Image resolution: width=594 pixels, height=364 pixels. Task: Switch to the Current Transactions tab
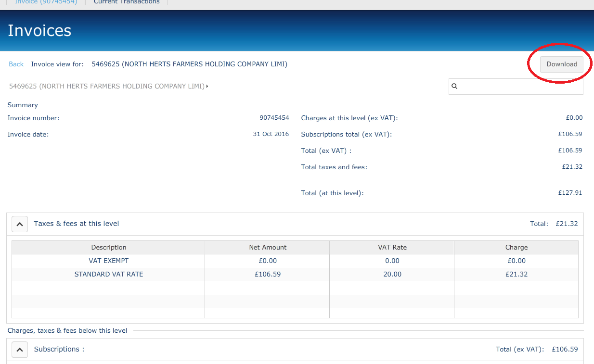coord(127,2)
